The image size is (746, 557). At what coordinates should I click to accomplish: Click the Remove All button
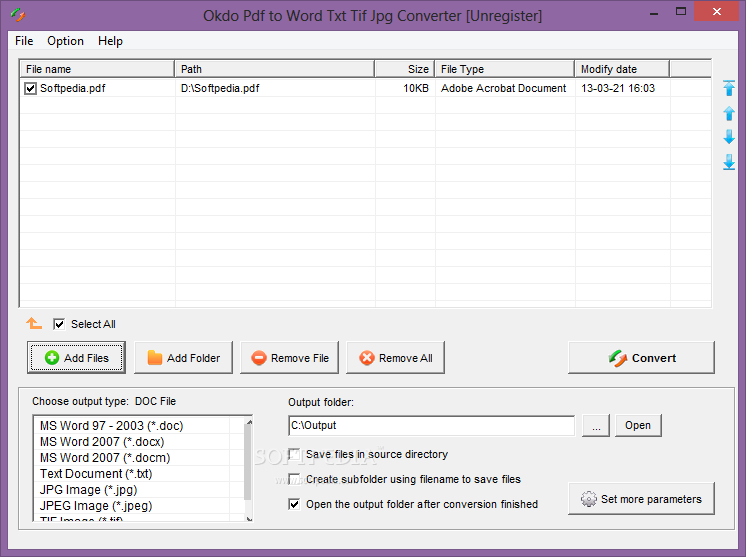click(395, 357)
